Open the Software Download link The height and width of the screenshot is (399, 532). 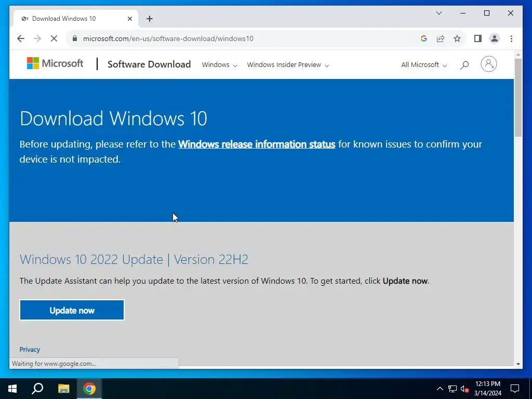pos(149,64)
